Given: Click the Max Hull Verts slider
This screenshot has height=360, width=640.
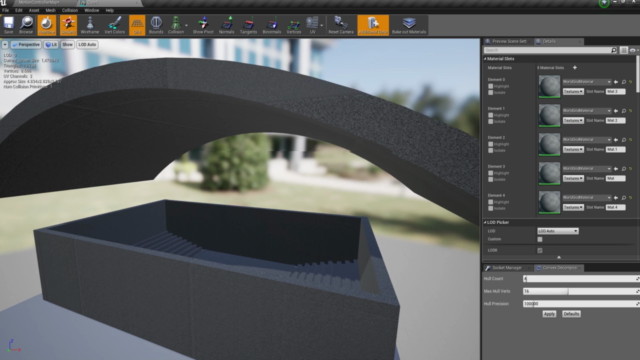Looking at the screenshot, I should (581, 292).
